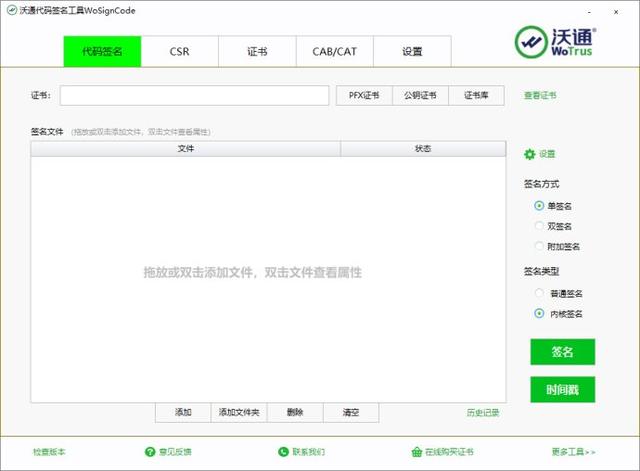Open the 历史记录 link
This screenshot has height=471, width=640.
coord(483,413)
